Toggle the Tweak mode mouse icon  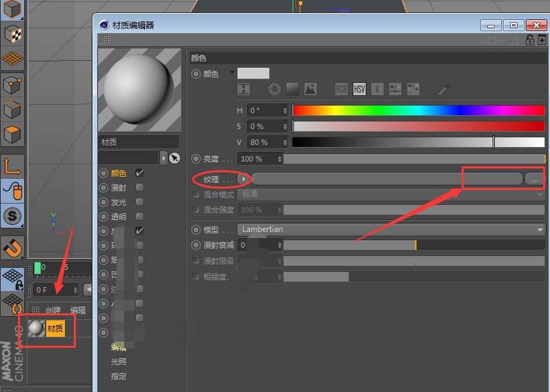pos(12,190)
